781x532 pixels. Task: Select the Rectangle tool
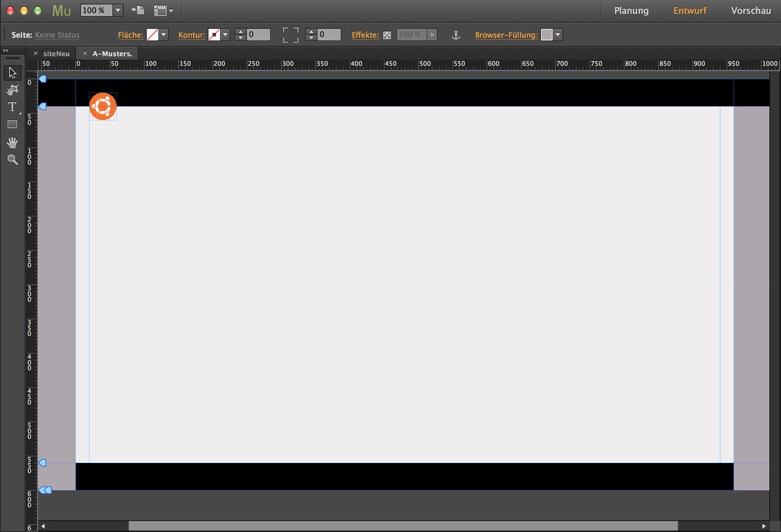[12, 124]
